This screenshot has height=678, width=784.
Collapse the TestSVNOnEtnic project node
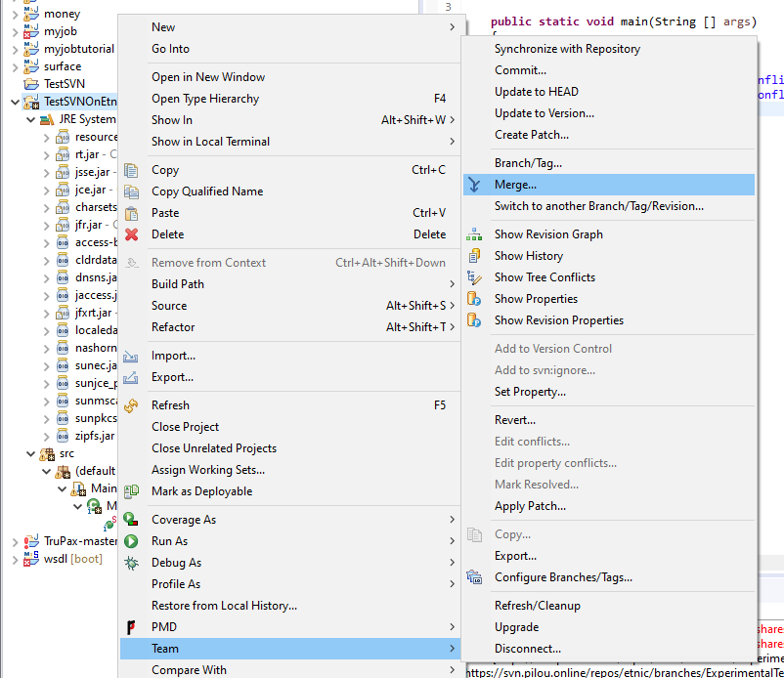(x=14, y=102)
